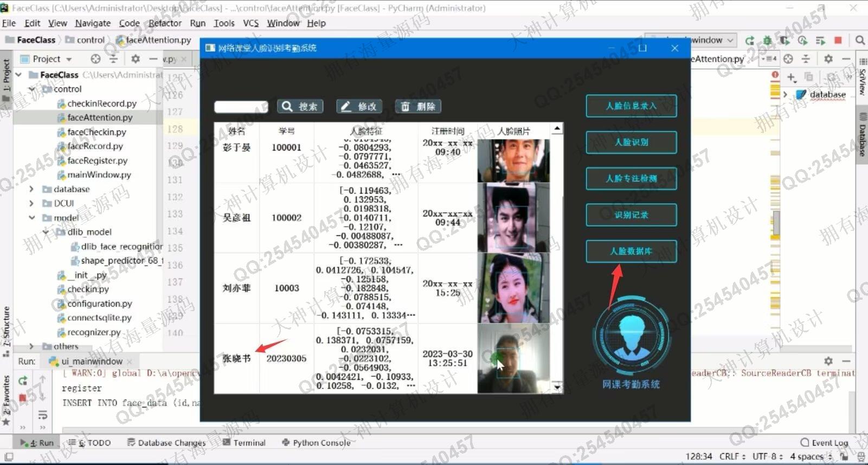Click the 人脸信息录入 button
The image size is (868, 465).
(x=631, y=106)
